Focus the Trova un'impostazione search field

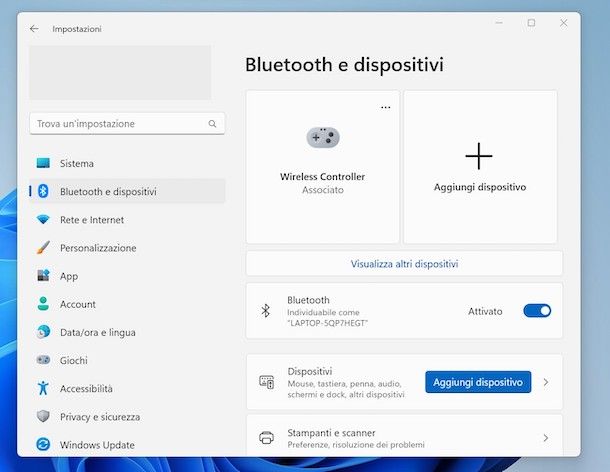[x=127, y=124]
